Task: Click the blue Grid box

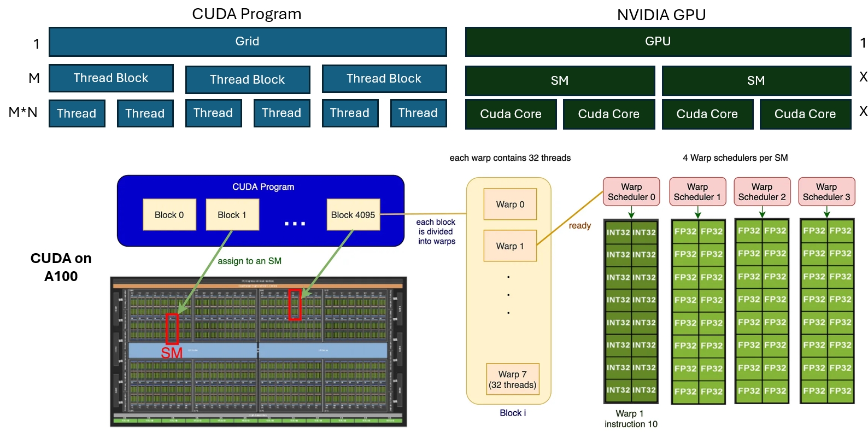Action: coord(248,42)
